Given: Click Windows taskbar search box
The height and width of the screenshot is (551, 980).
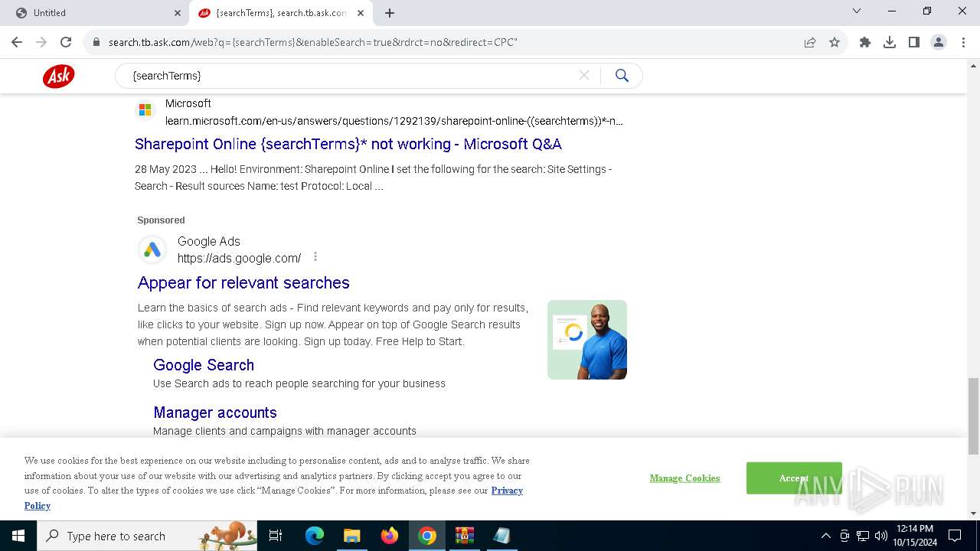Looking at the screenshot, I should click(147, 536).
